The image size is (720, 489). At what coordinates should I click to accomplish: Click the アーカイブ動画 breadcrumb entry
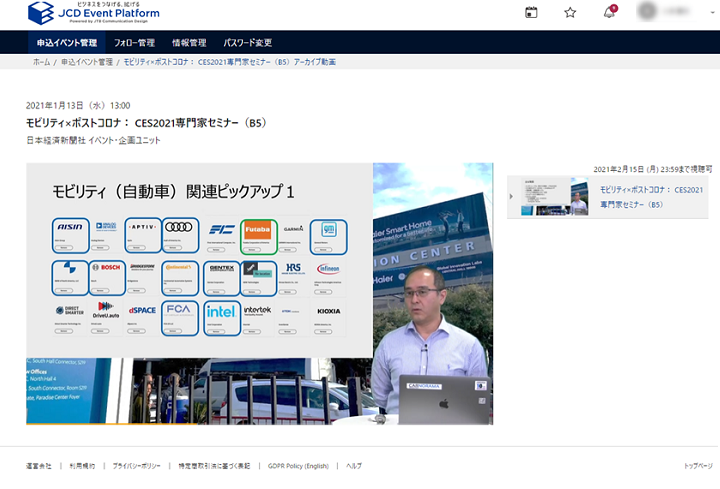(230, 62)
